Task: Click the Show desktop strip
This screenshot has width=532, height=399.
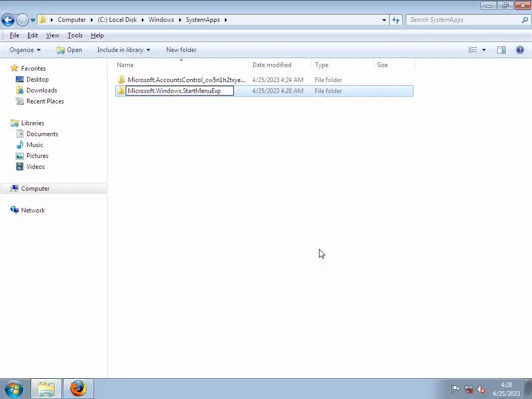Action: pyautogui.click(x=528, y=389)
